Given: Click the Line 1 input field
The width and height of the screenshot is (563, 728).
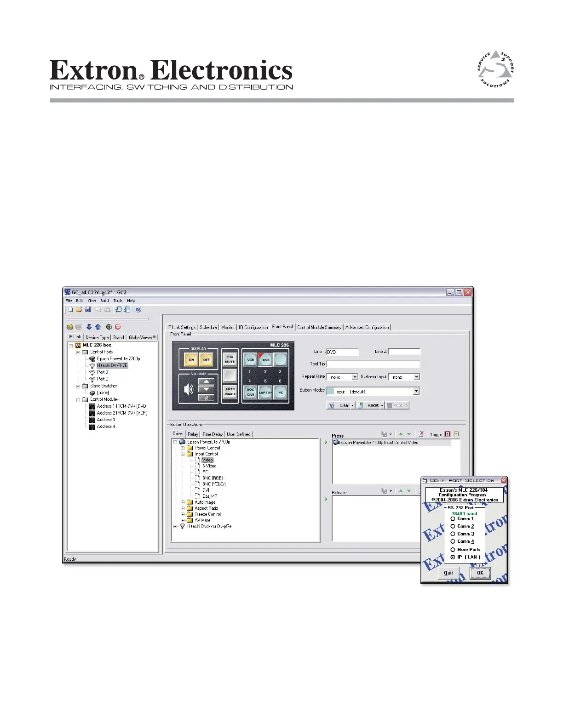Looking at the screenshot, I should 342,352.
